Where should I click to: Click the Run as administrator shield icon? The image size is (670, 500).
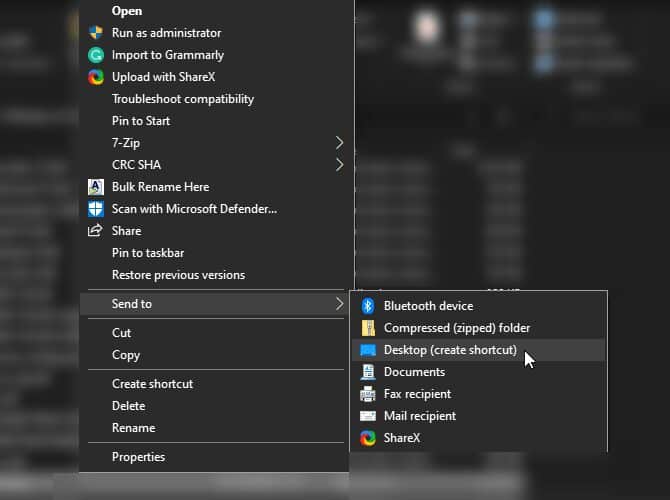[x=96, y=33]
